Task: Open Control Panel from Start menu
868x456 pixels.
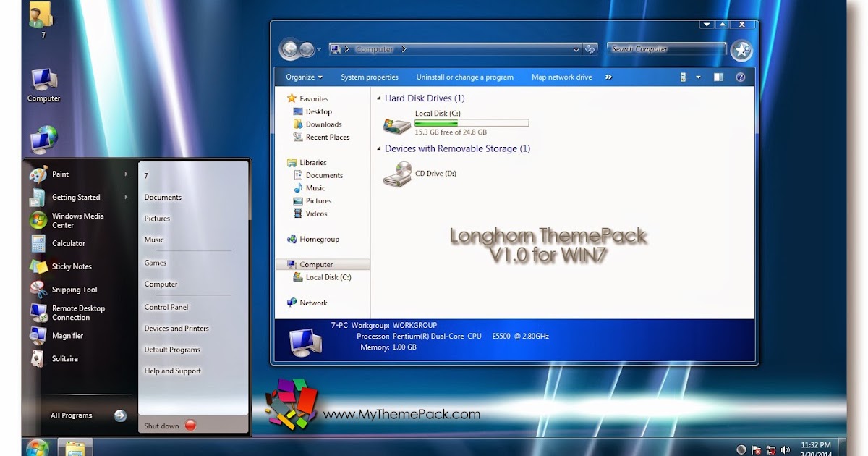Action: [166, 307]
